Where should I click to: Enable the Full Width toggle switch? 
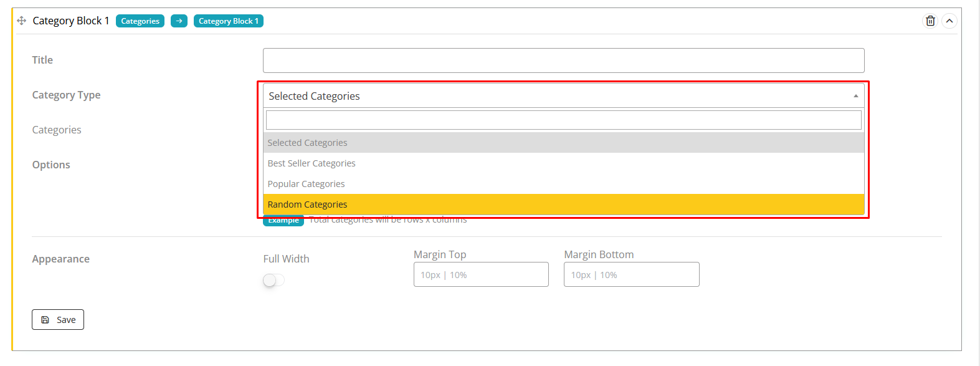pos(274,281)
